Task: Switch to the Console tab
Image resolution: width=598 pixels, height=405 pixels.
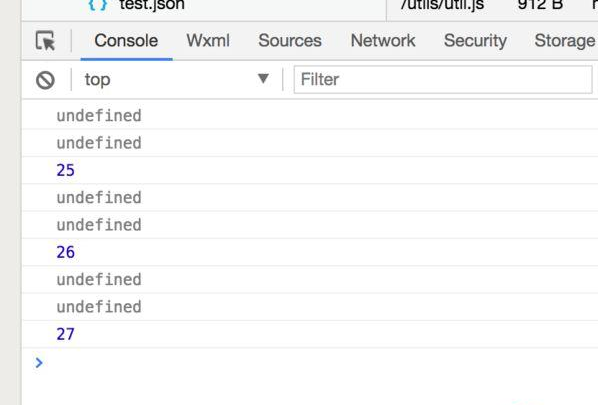Action: coord(126,40)
